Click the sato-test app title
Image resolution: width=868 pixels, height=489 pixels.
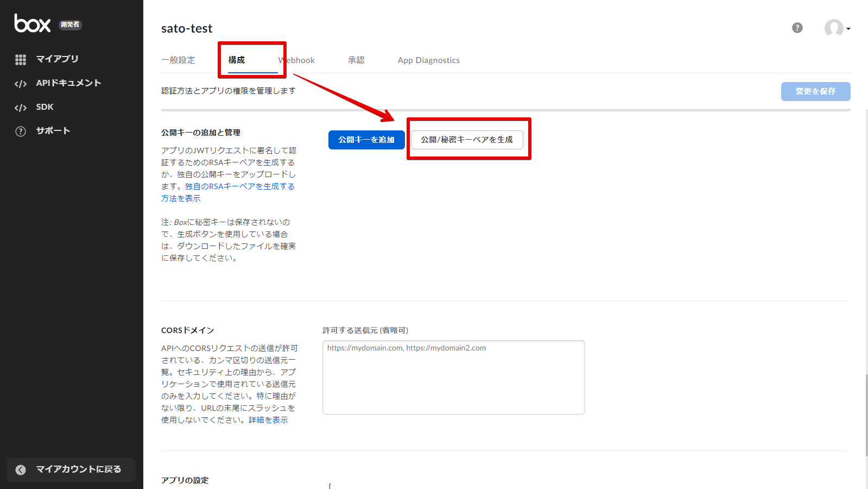187,28
